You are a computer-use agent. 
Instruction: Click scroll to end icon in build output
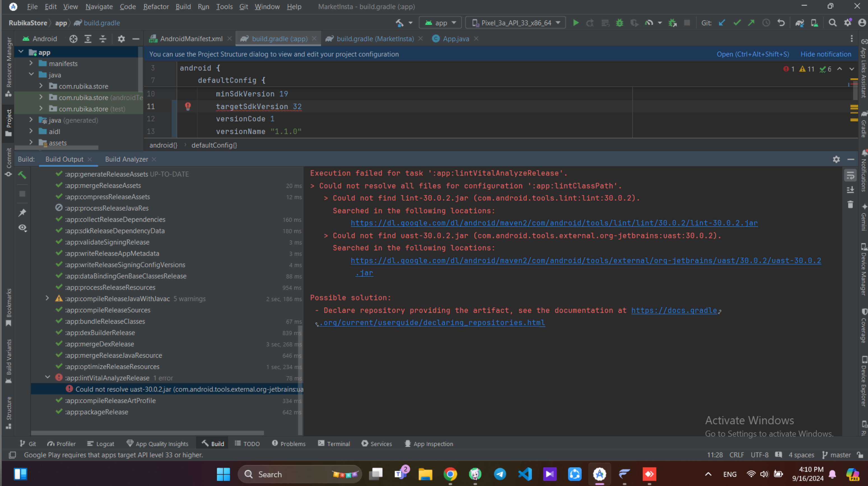point(850,190)
